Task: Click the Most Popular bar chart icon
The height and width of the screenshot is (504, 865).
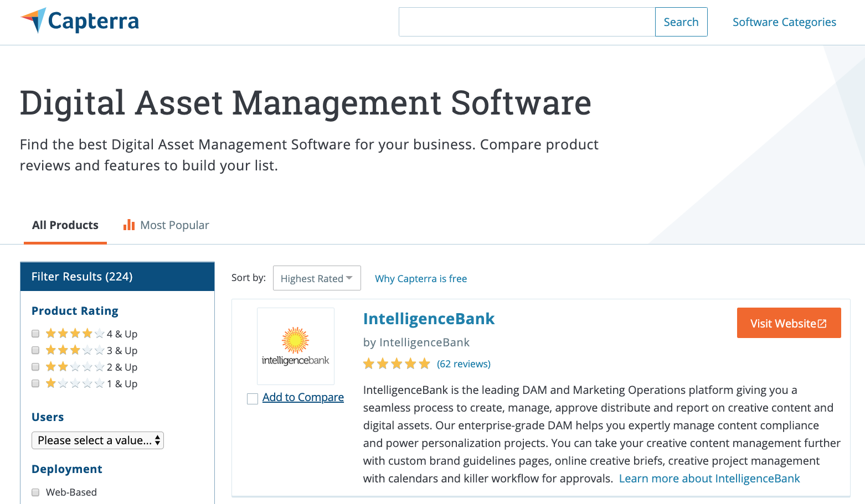Action: pyautogui.click(x=129, y=225)
